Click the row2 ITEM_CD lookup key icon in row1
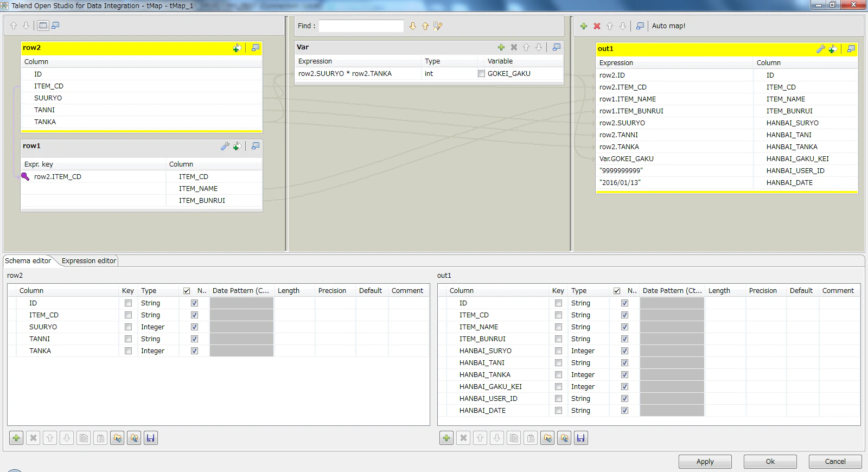 click(x=25, y=176)
